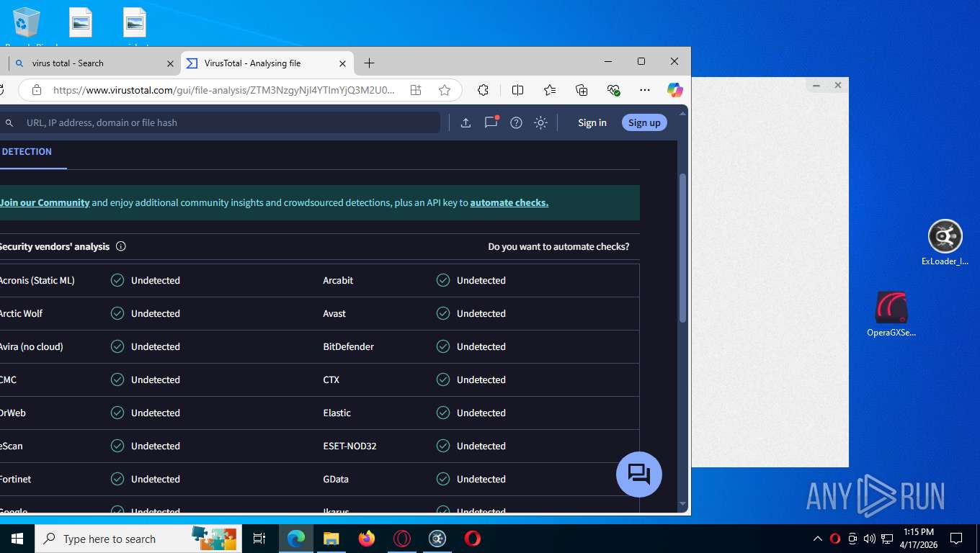Open Windows Start menu

point(17,539)
